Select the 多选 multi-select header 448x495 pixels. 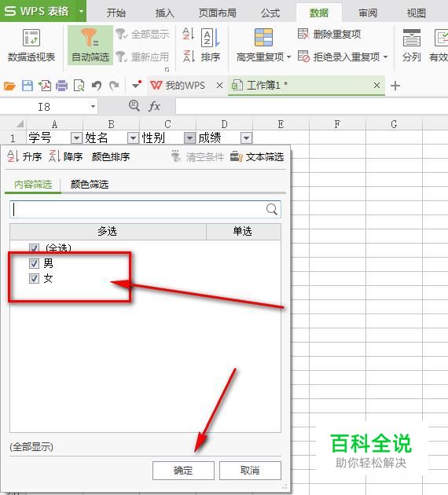(x=108, y=231)
